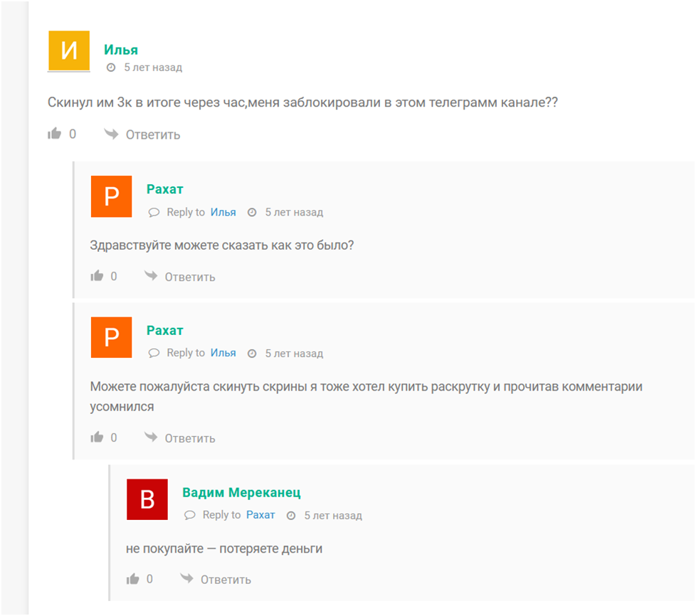This screenshot has width=696, height=616.
Task: Click clock icon beside Илья's timestamp
Action: pyautogui.click(x=110, y=68)
